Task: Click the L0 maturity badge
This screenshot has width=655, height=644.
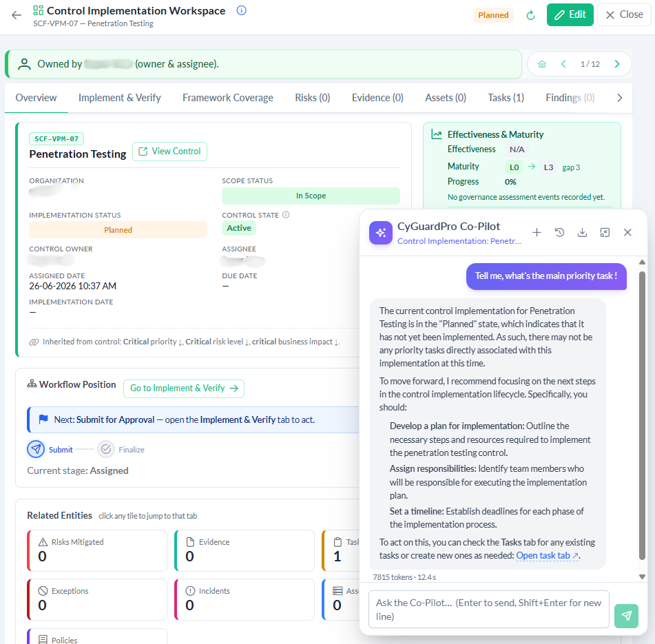Action: coord(514,167)
